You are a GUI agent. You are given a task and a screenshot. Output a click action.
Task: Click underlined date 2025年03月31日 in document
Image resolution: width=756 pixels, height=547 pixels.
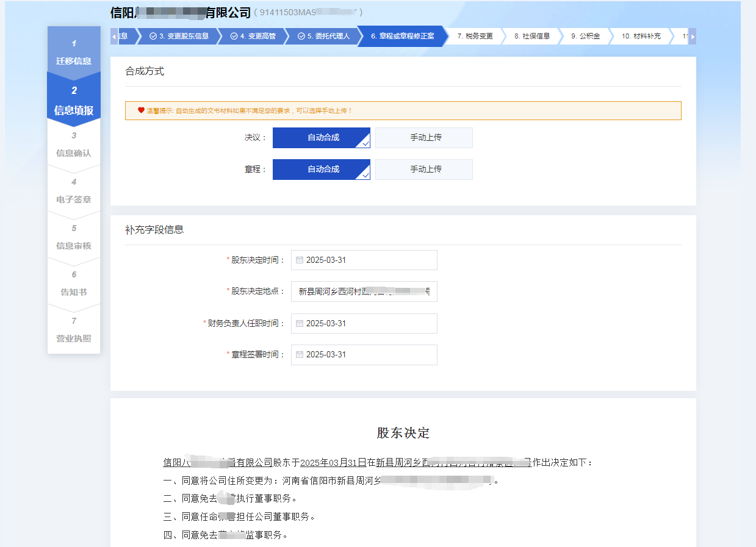(333, 463)
